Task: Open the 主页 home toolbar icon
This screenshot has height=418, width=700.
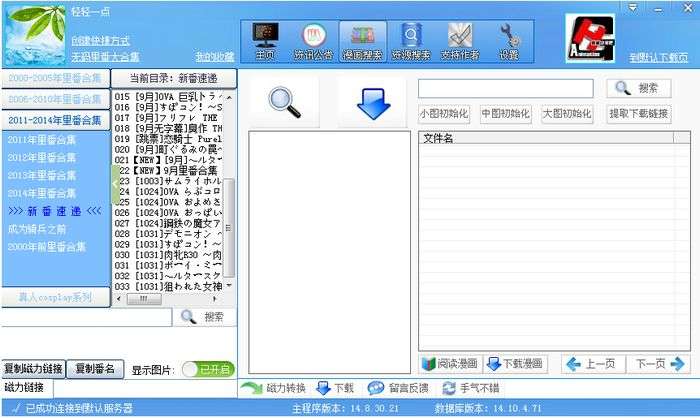Action: pyautogui.click(x=265, y=41)
